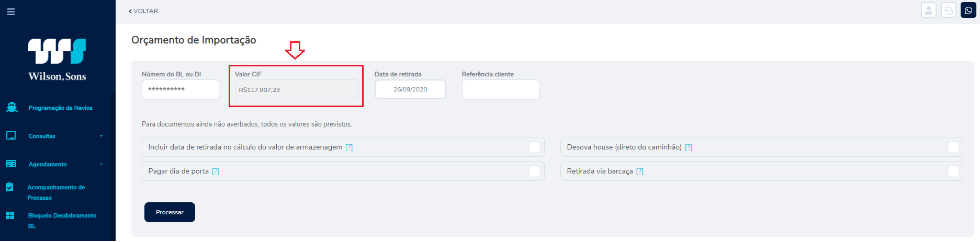Click the Wilson Sons logo
980x242 pixels.
coord(57,60)
